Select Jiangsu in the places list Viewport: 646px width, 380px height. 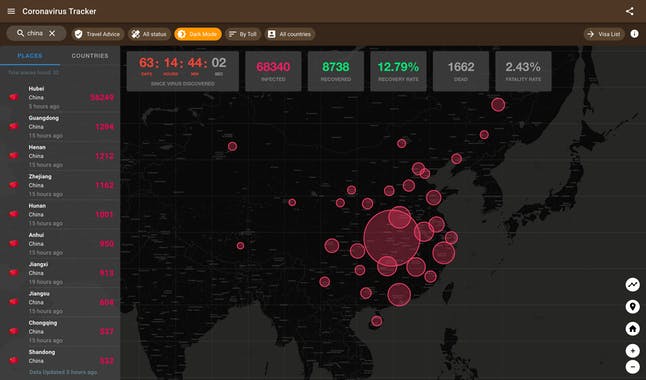pos(60,302)
